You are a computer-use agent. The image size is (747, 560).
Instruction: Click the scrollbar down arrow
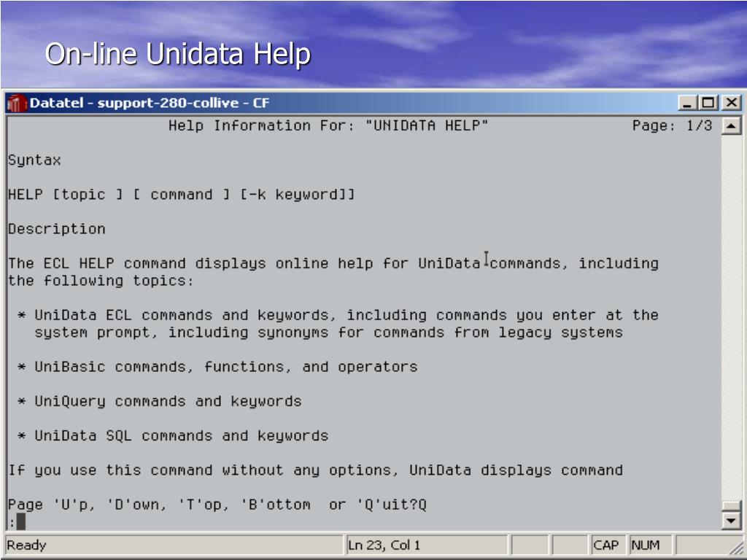click(x=731, y=521)
